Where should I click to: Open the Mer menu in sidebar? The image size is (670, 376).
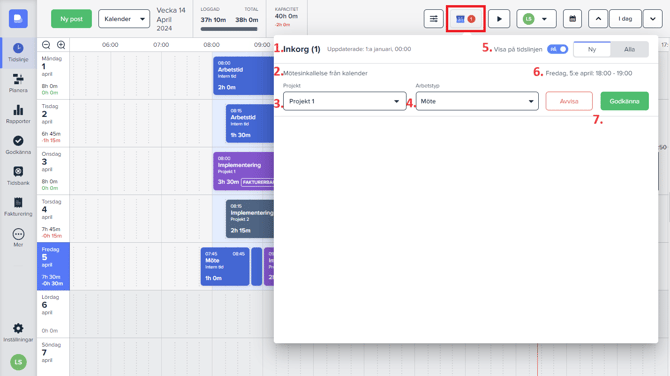pos(18,238)
